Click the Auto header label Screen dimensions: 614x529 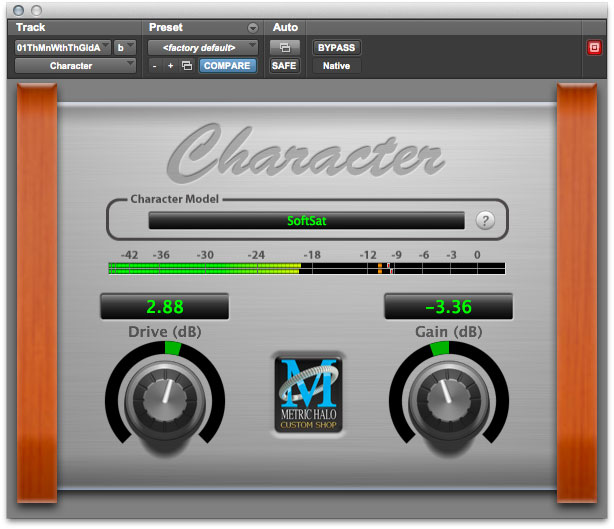tap(285, 27)
